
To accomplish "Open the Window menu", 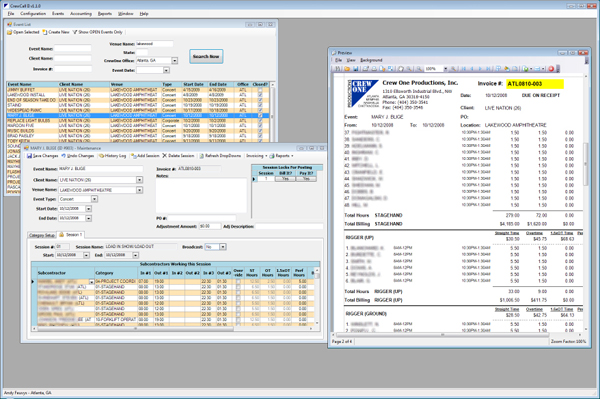I will 126,14.
